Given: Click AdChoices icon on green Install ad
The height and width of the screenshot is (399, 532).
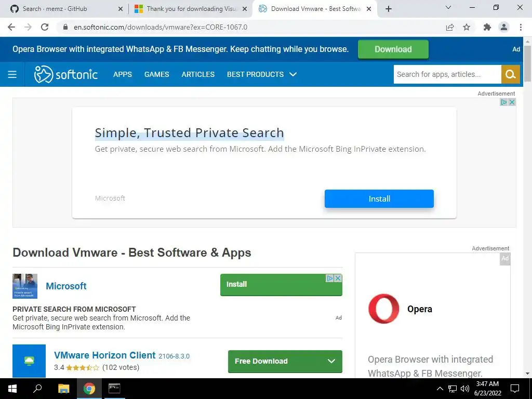Looking at the screenshot, I should pyautogui.click(x=329, y=278).
